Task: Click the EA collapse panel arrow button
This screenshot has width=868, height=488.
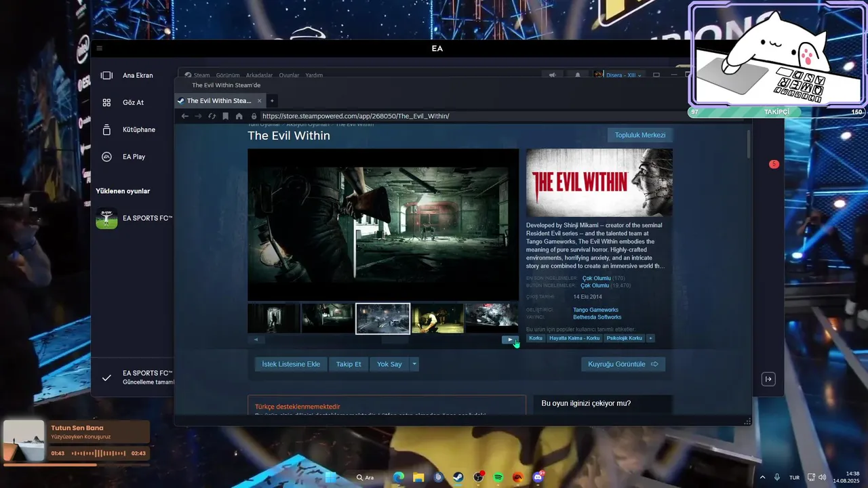Action: pyautogui.click(x=768, y=379)
